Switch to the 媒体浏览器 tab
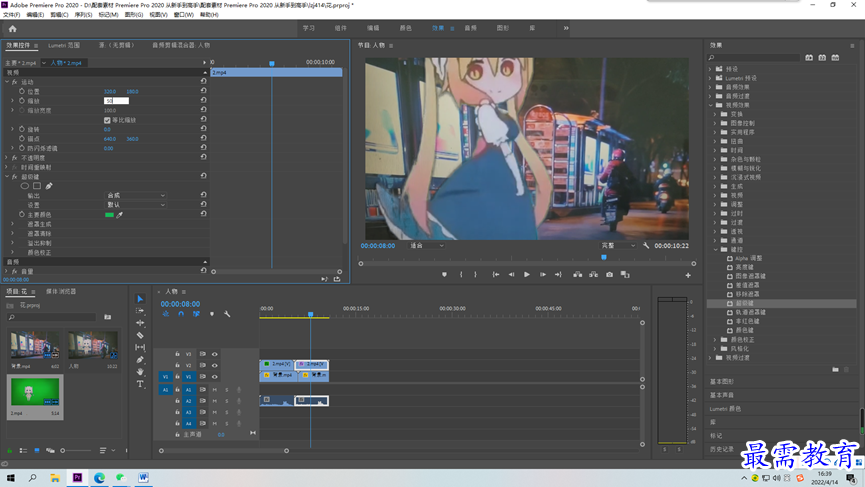Screen dimensions: 865x487 (61, 291)
